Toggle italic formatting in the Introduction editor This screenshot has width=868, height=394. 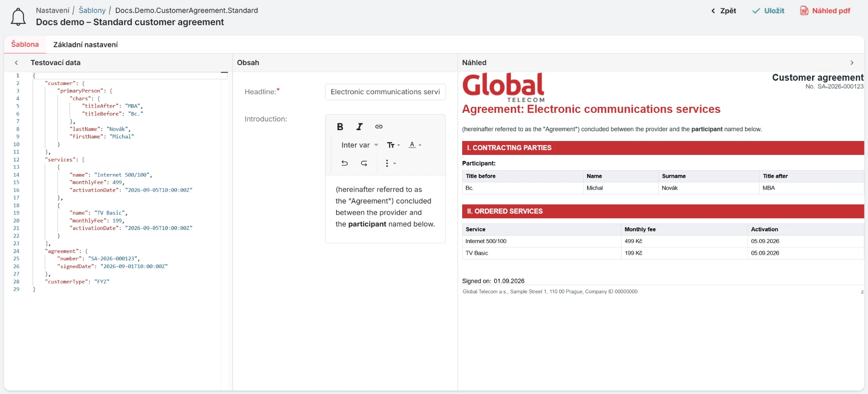359,127
